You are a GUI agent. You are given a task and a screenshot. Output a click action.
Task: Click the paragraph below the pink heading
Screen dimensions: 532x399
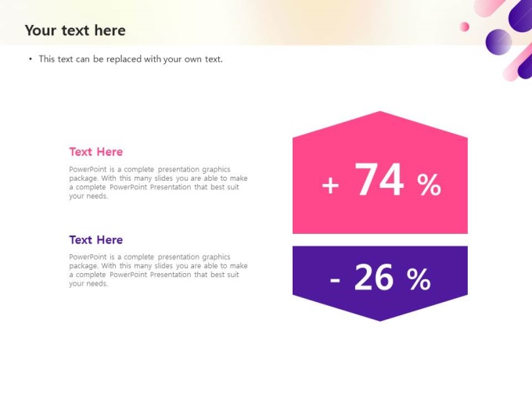tap(158, 182)
